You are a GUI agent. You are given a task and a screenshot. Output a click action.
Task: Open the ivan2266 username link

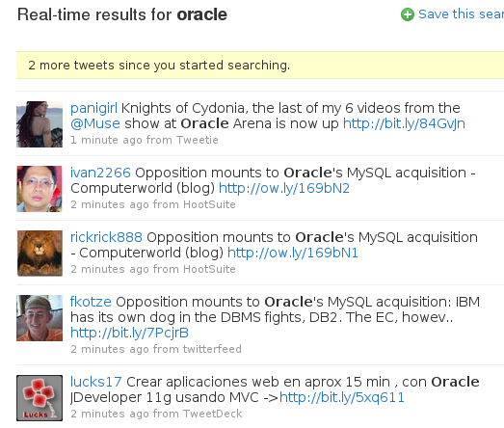click(x=100, y=173)
